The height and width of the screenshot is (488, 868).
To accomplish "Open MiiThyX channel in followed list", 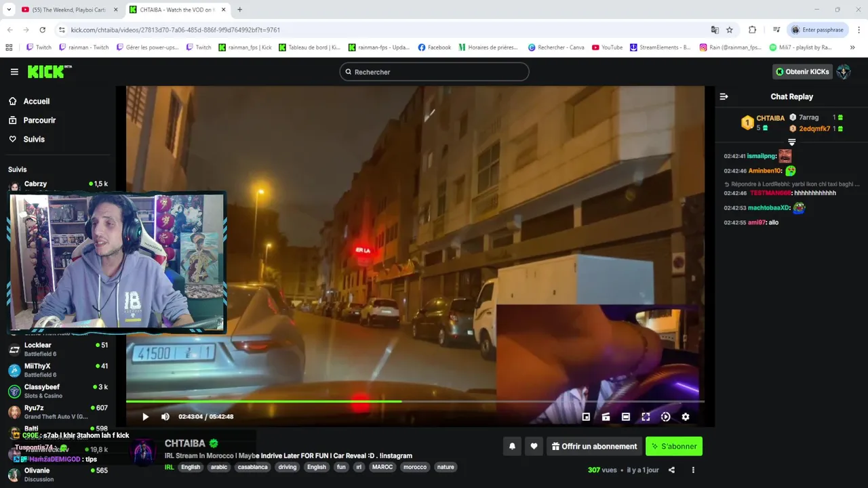I will [x=58, y=370].
